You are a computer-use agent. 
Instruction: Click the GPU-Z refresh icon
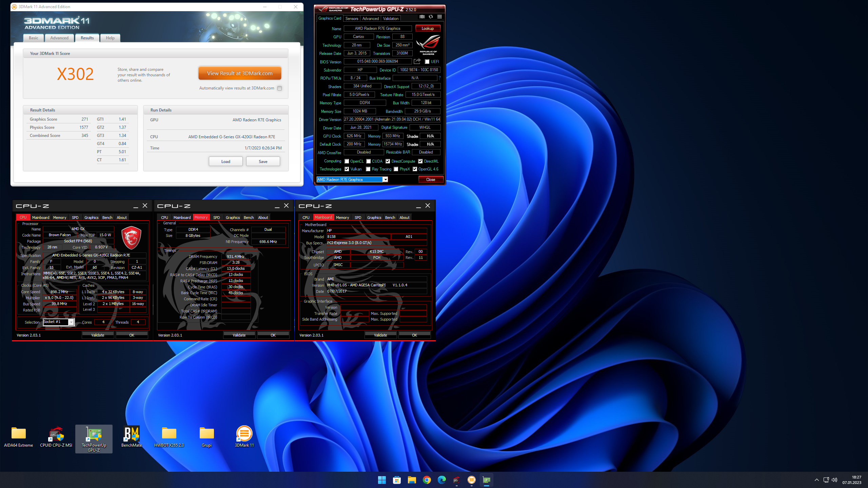click(431, 17)
